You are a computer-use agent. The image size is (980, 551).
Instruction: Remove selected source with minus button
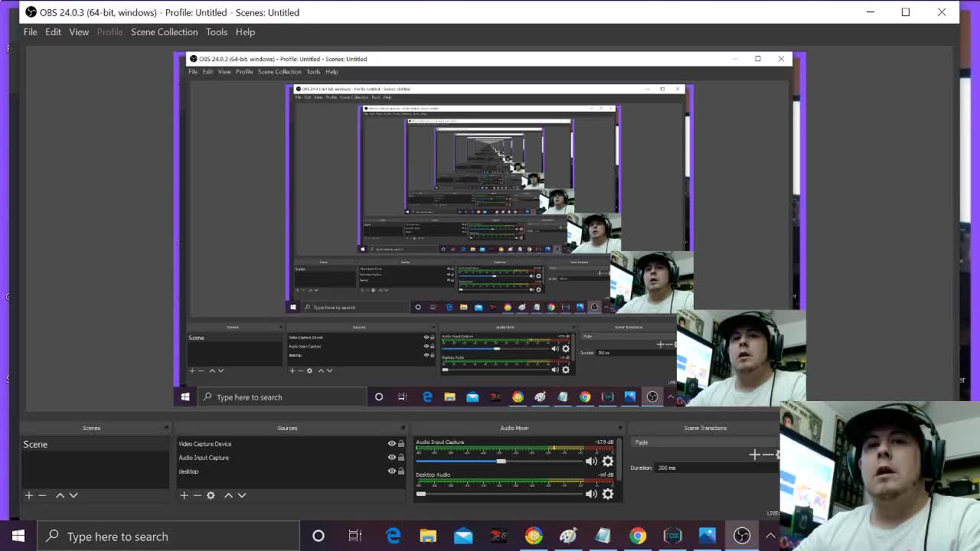point(197,495)
